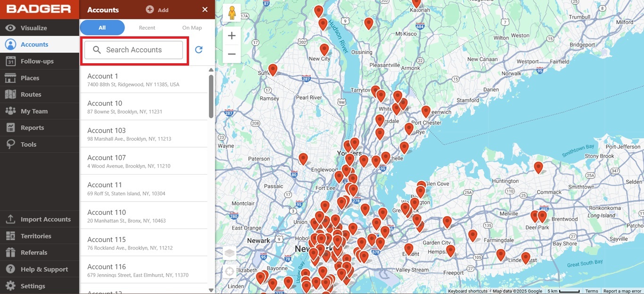The image size is (644, 294).
Task: Open Referrals page
Action: [40, 252]
